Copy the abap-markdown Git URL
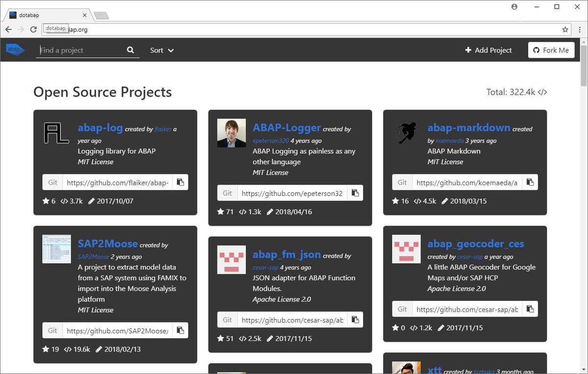The image size is (588, 374). click(x=530, y=182)
